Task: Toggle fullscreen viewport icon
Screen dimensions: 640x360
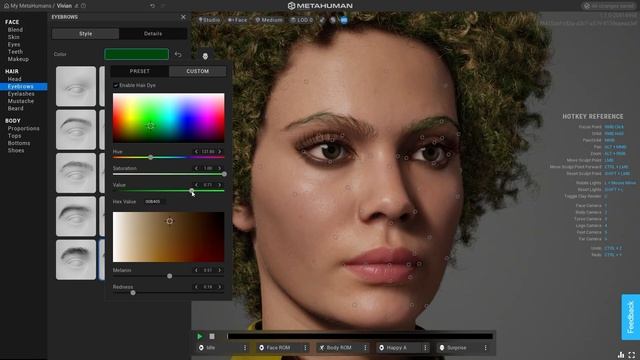Action: click(632, 355)
